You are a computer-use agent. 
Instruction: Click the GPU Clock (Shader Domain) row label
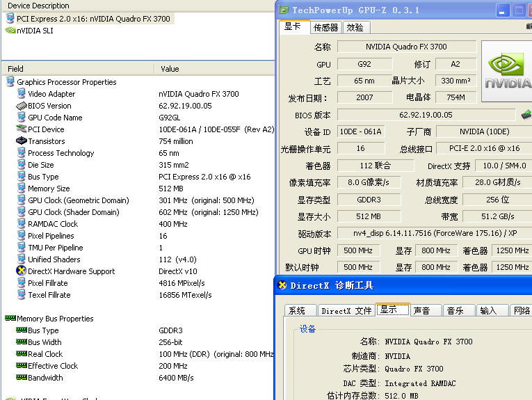tap(74, 212)
